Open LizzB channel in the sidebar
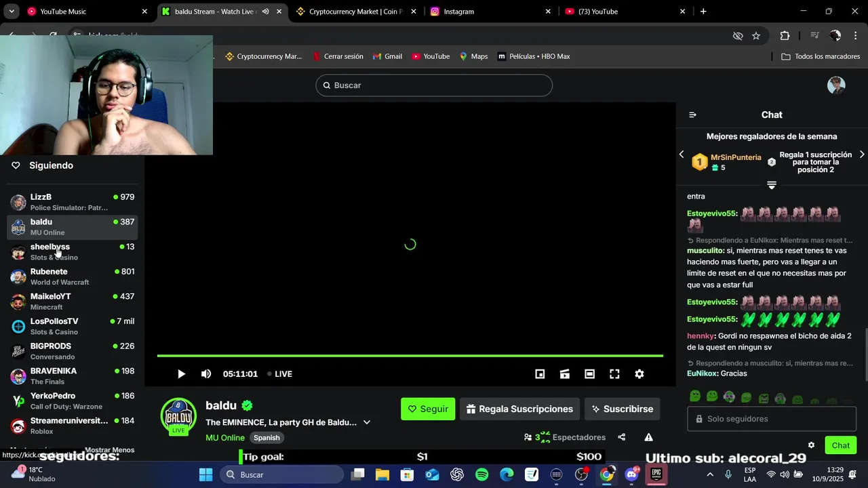This screenshot has height=488, width=868. (73, 202)
